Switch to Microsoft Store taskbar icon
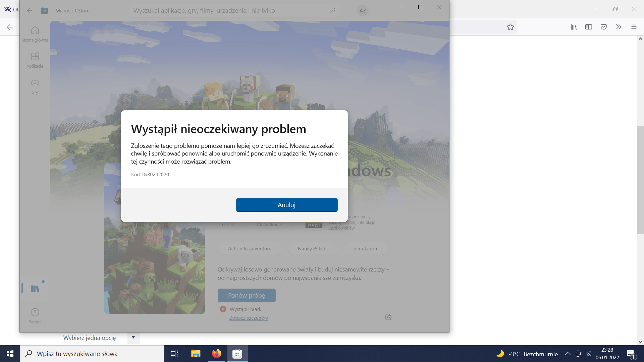 point(237,354)
